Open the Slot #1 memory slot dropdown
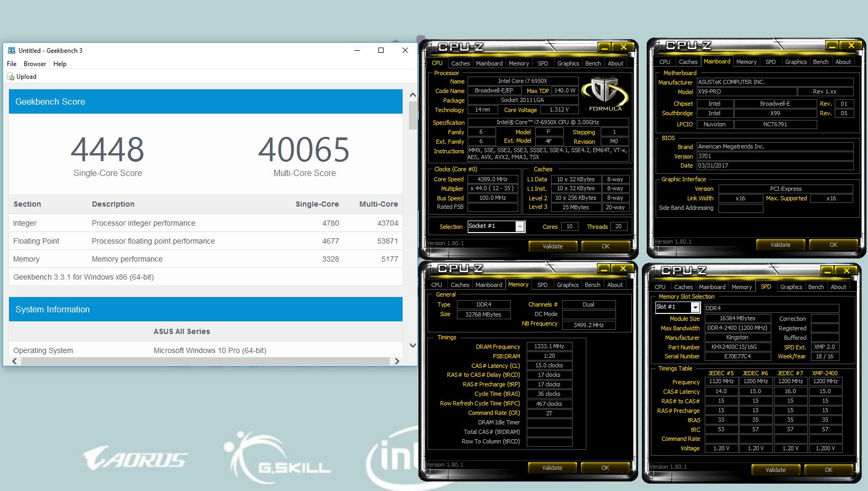The width and height of the screenshot is (868, 491). 695,307
